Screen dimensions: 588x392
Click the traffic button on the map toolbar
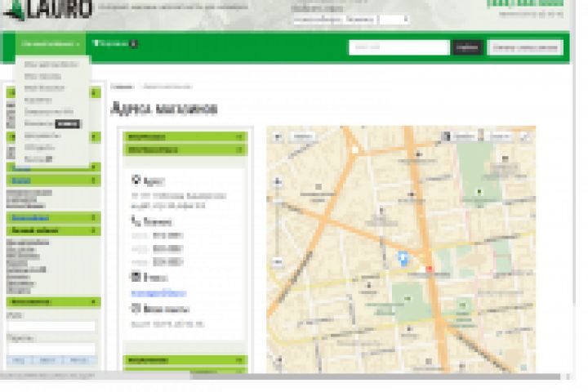click(459, 136)
